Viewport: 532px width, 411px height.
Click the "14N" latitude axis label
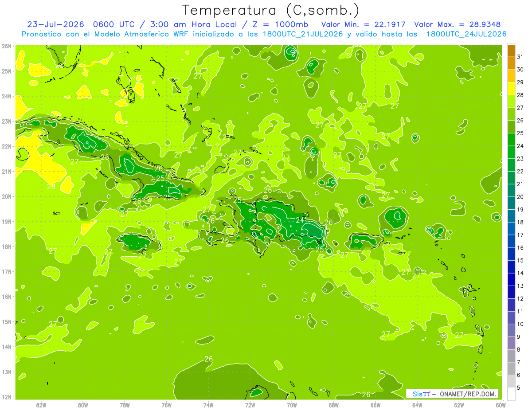[7, 347]
